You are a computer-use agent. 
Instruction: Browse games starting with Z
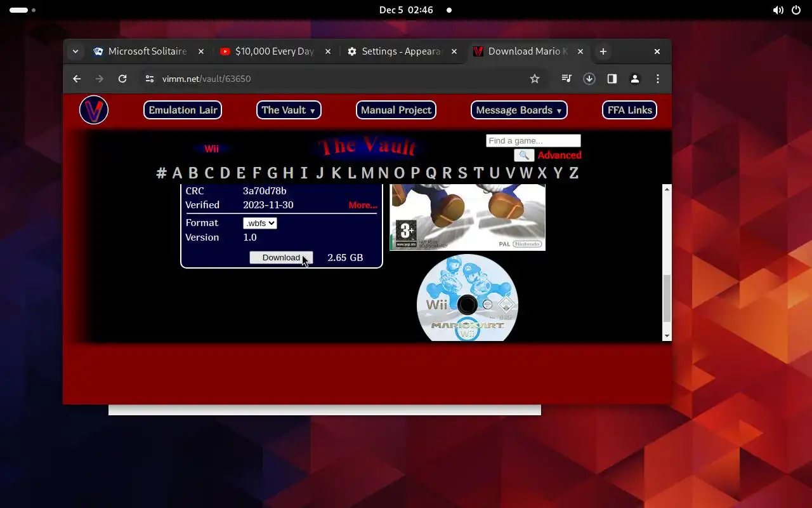573,173
